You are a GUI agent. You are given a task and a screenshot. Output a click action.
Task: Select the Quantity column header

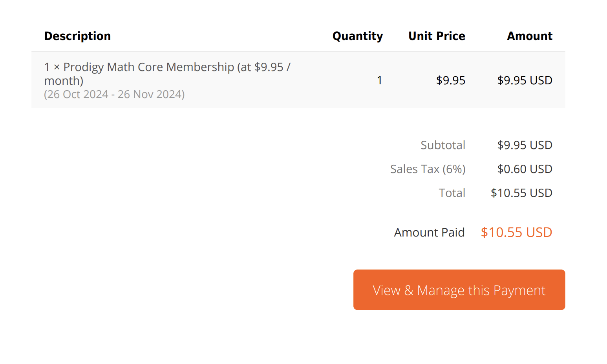(357, 36)
